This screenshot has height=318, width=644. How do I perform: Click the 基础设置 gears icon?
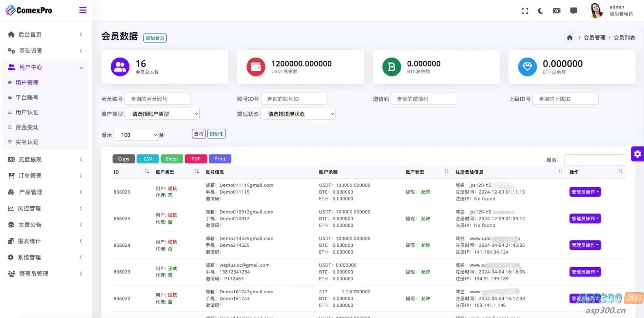point(11,51)
